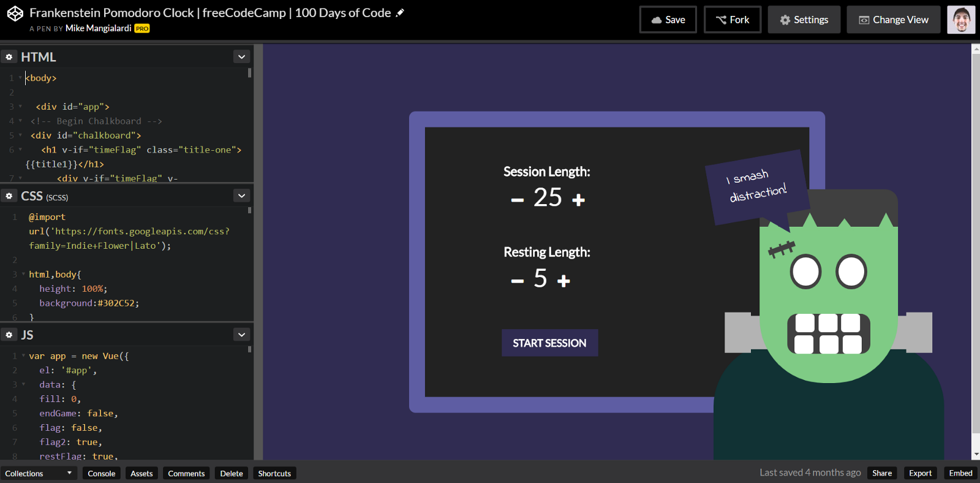Click the HTML panel title
The image size is (980, 483).
[x=39, y=57]
